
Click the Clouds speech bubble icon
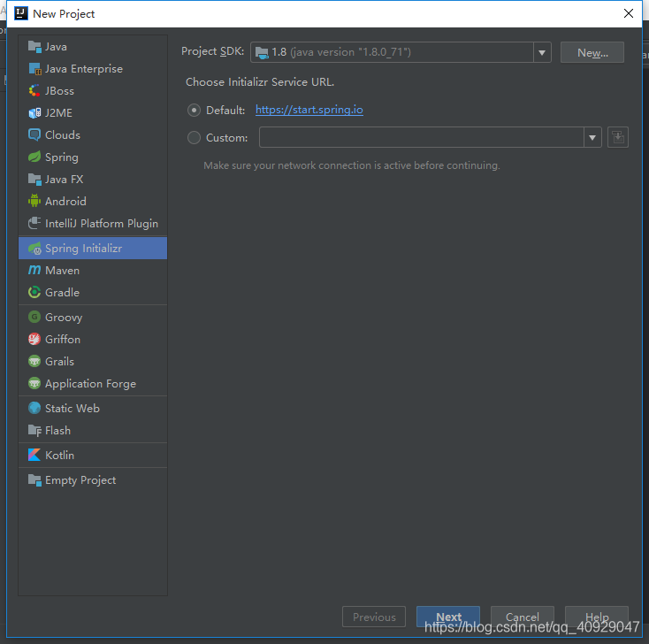click(x=34, y=135)
